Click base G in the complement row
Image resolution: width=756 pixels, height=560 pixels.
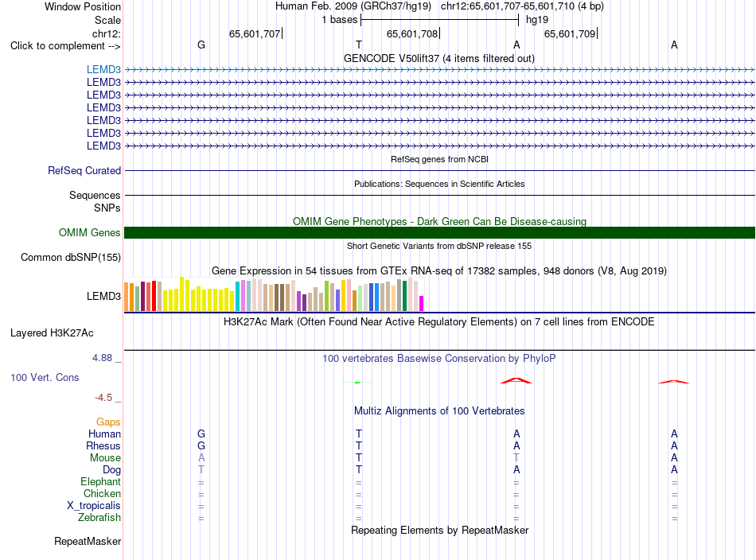[x=201, y=45]
